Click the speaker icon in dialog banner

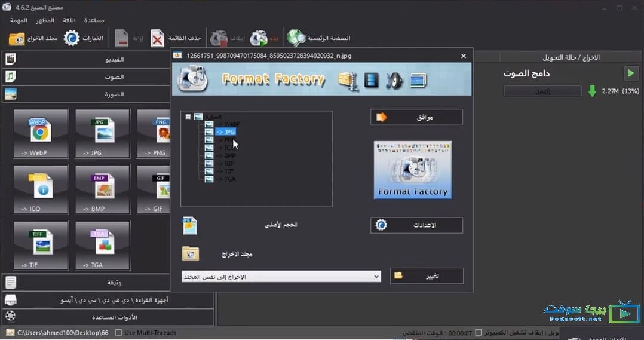tap(394, 81)
